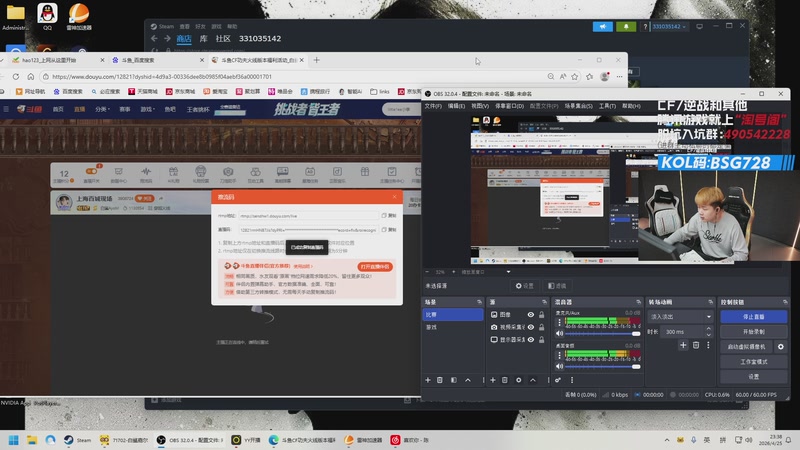Screen dimensions: 800x450
Task: Switch to 斗鱼_百度搜索 browser tab
Action: [156, 60]
